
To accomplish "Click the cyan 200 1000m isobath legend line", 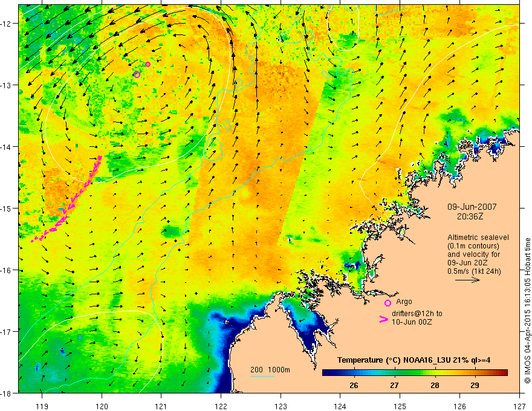I will pos(262,376).
